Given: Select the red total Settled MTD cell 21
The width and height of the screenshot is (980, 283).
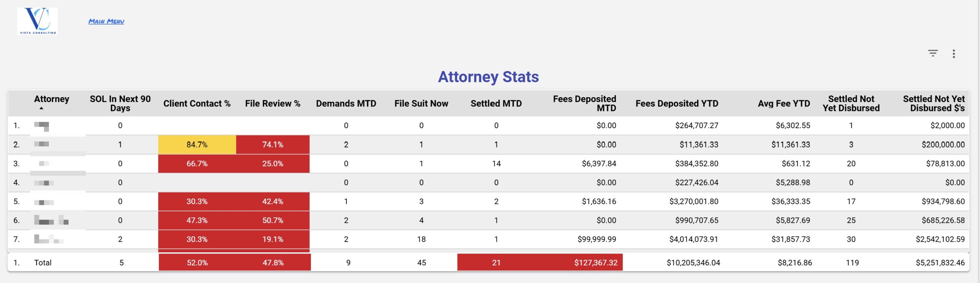Looking at the screenshot, I should click(496, 262).
